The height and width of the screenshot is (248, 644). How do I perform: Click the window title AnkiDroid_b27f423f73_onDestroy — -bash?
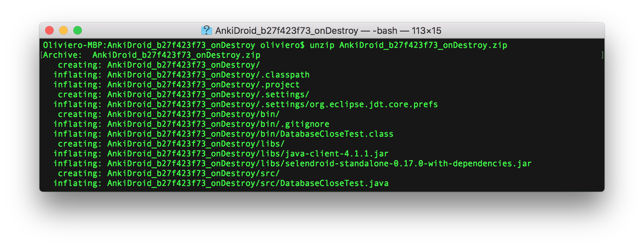point(328,31)
